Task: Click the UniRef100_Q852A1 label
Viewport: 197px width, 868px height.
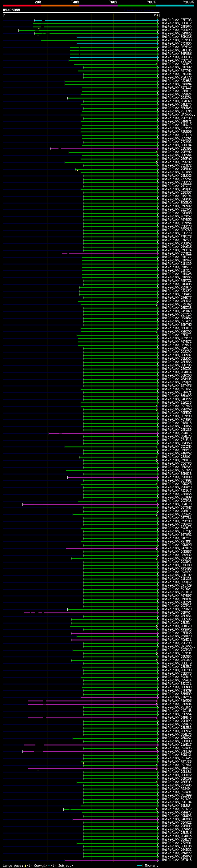Action: (176, 138)
